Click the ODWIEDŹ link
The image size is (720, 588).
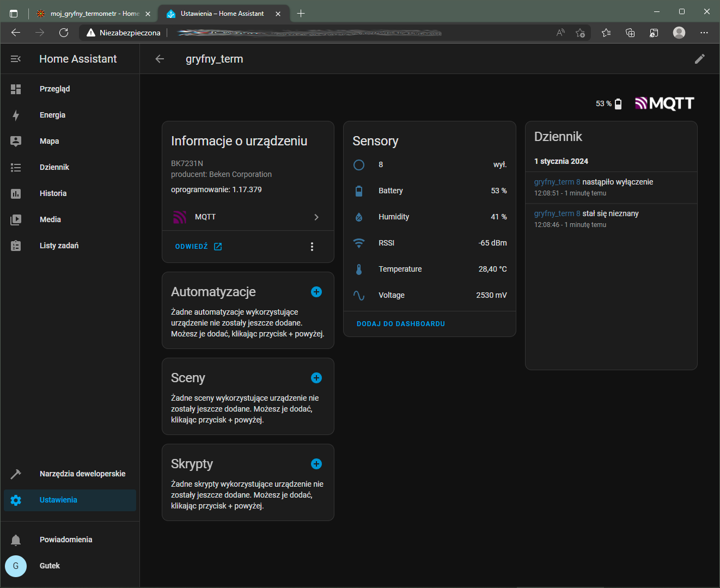198,247
